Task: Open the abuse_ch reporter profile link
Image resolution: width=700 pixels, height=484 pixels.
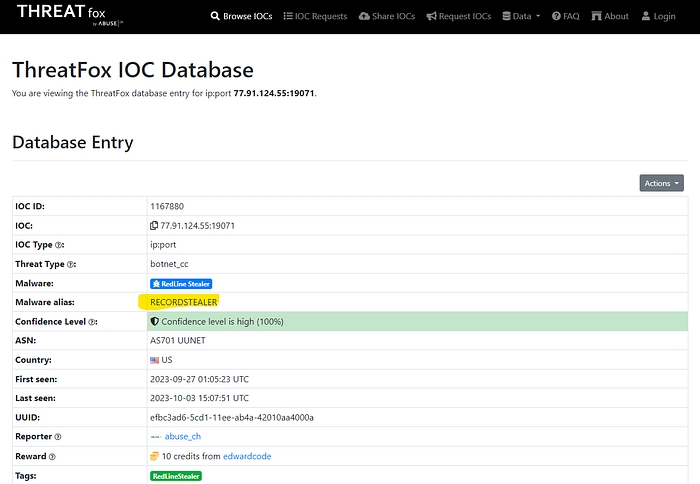Action: [183, 437]
